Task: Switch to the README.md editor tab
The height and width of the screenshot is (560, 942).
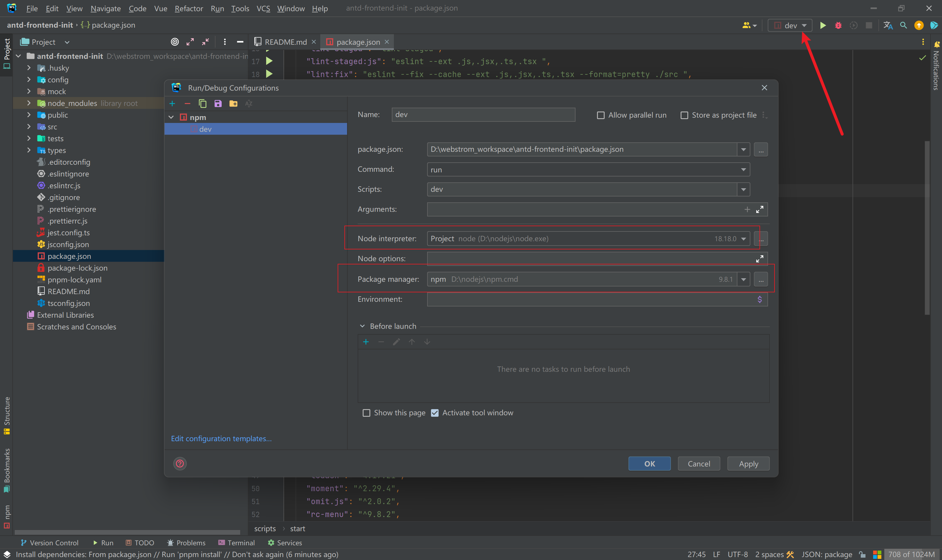Action: coord(285,42)
